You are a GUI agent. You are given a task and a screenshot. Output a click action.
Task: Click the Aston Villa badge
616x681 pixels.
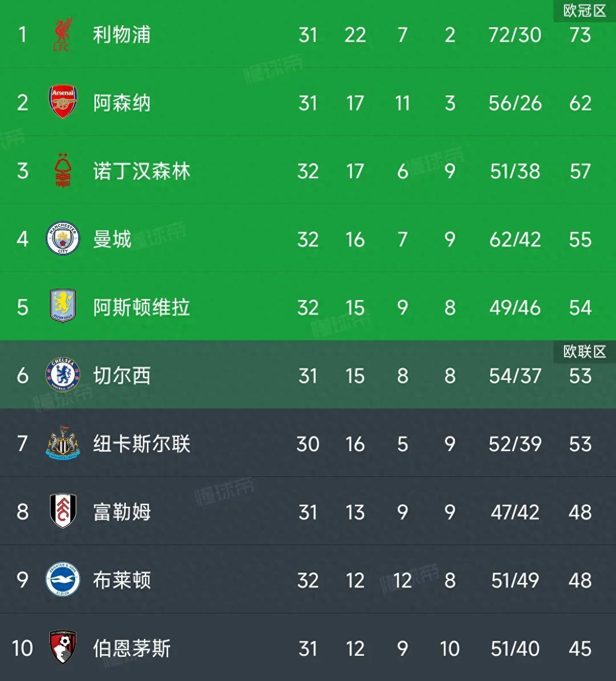63,307
